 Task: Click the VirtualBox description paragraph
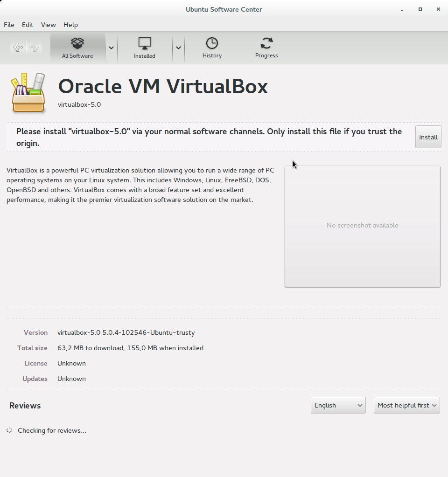point(140,185)
